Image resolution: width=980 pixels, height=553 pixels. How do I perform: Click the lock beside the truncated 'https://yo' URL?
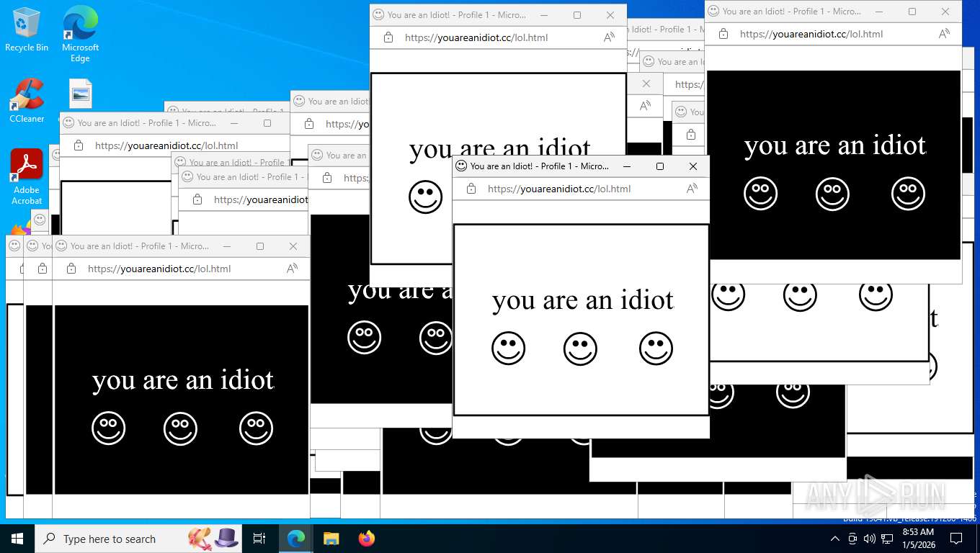[308, 124]
